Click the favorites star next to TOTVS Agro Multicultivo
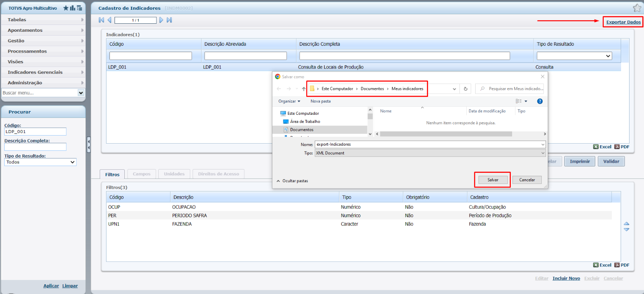The image size is (644, 294). (66, 8)
